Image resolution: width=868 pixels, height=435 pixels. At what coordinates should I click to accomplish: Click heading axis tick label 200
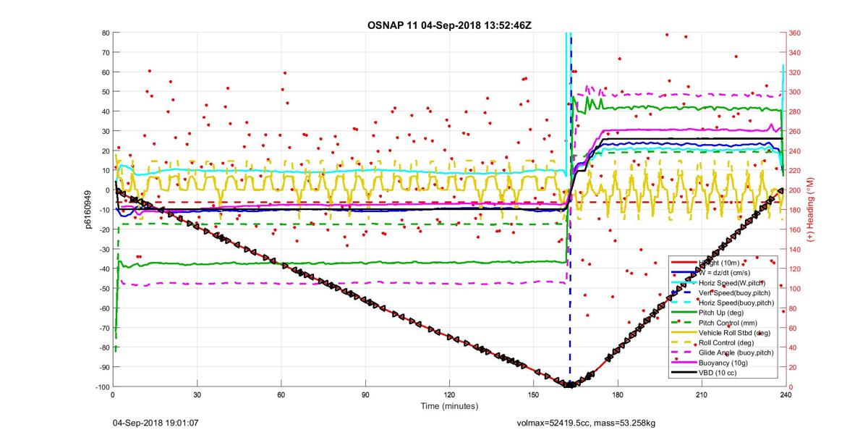(796, 190)
